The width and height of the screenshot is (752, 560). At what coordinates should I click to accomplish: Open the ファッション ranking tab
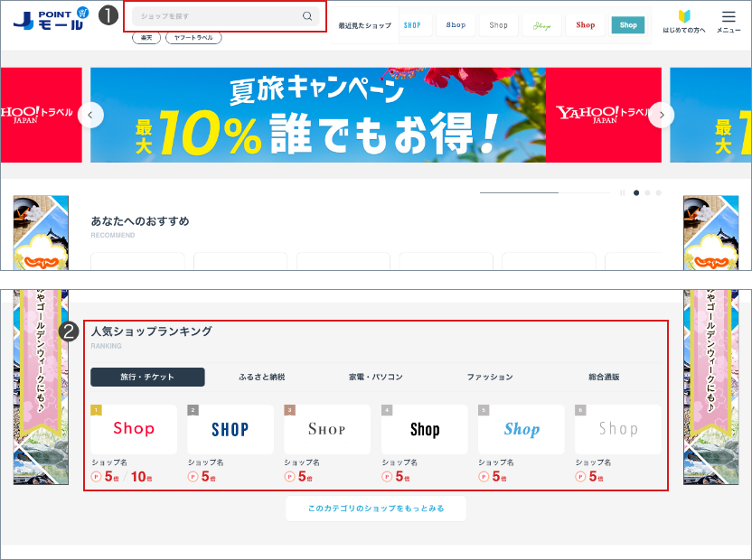pos(490,377)
